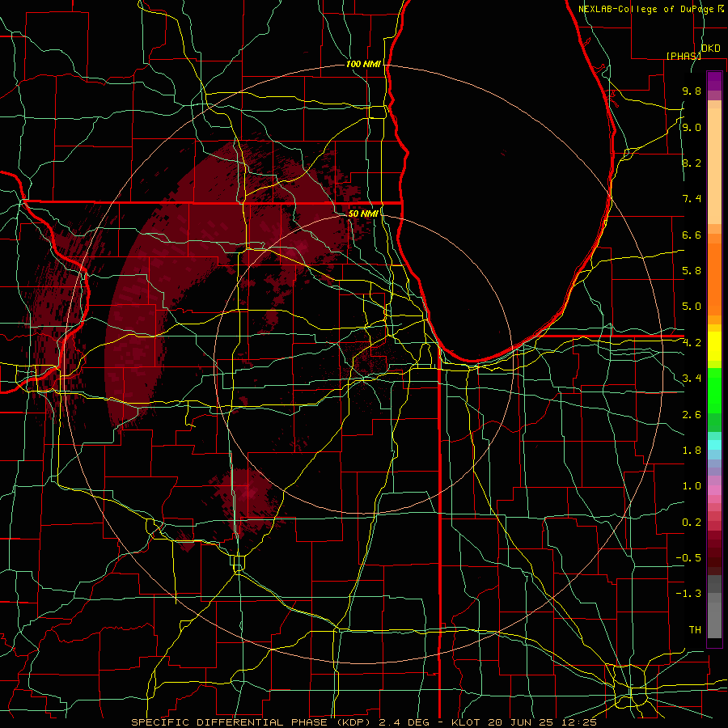
Task: Click the "100 NMI" range ring label
Action: [x=363, y=64]
